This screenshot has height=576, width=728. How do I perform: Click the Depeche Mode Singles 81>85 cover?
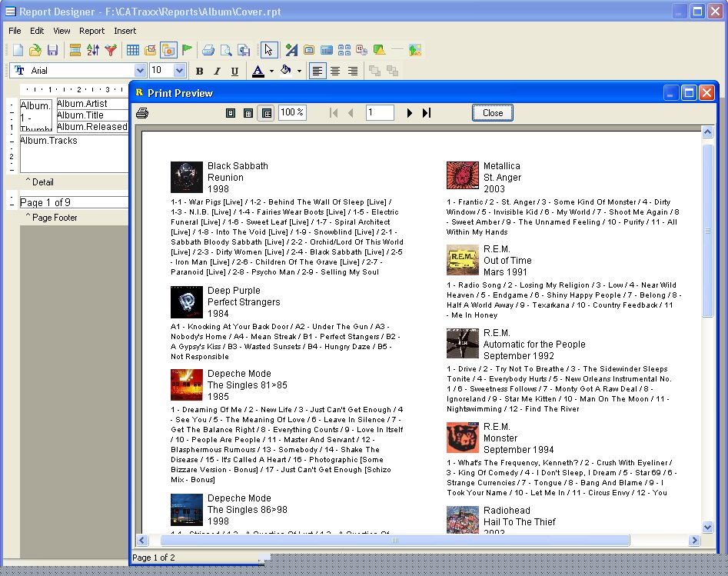pyautogui.click(x=187, y=385)
